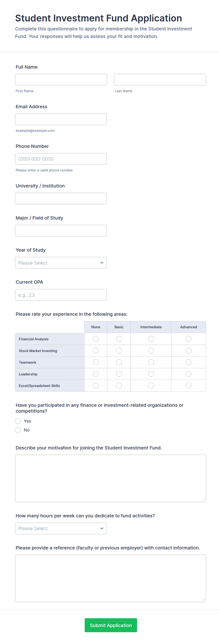Viewport: 219px width, 644px height.
Task: Mark None for Leadership experience
Action: click(x=96, y=374)
